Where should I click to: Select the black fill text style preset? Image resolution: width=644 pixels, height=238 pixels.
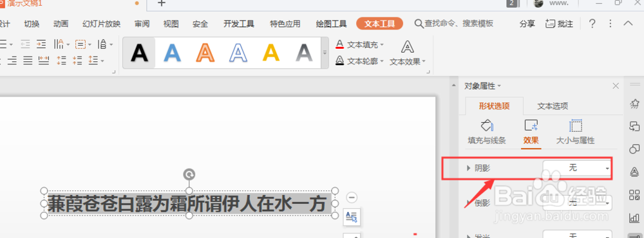tap(139, 53)
